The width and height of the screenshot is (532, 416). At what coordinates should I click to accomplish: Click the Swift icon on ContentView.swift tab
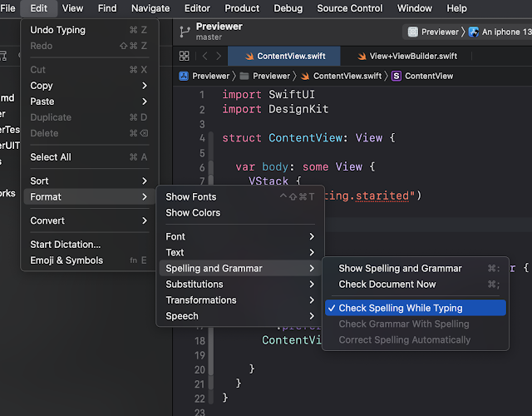click(249, 56)
